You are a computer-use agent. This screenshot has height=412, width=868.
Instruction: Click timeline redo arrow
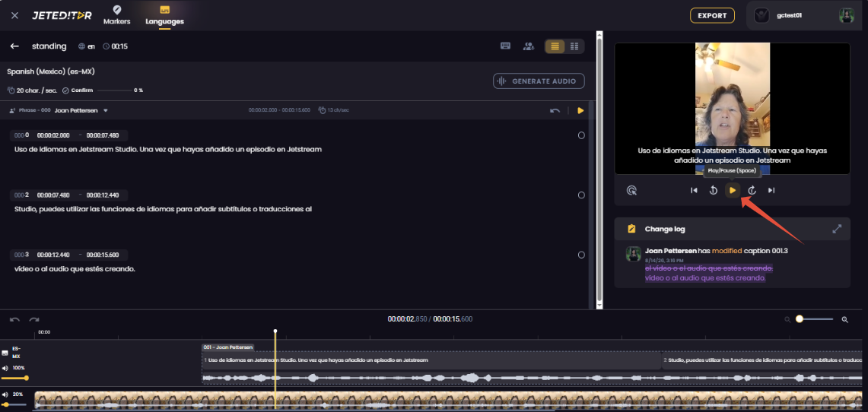pos(34,320)
